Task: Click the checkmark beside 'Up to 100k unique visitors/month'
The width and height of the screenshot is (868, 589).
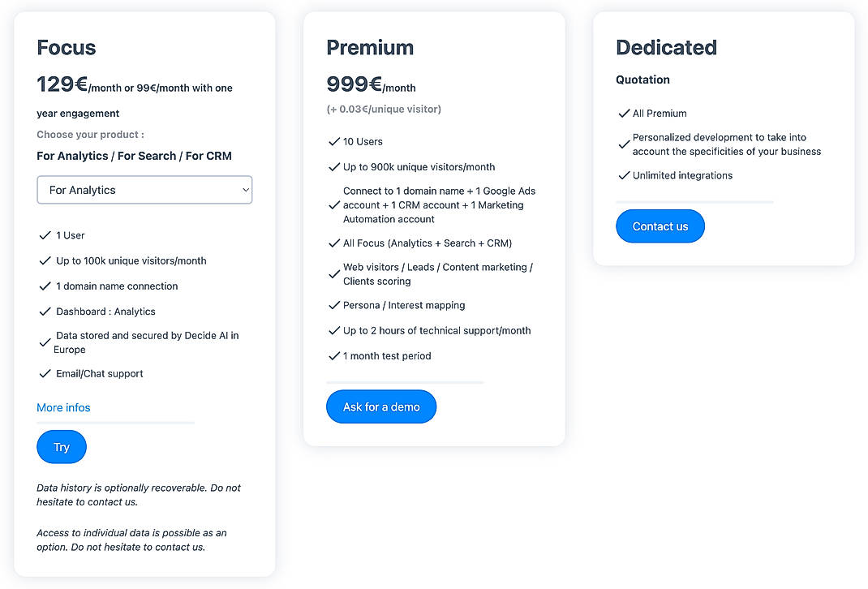Action: [45, 260]
